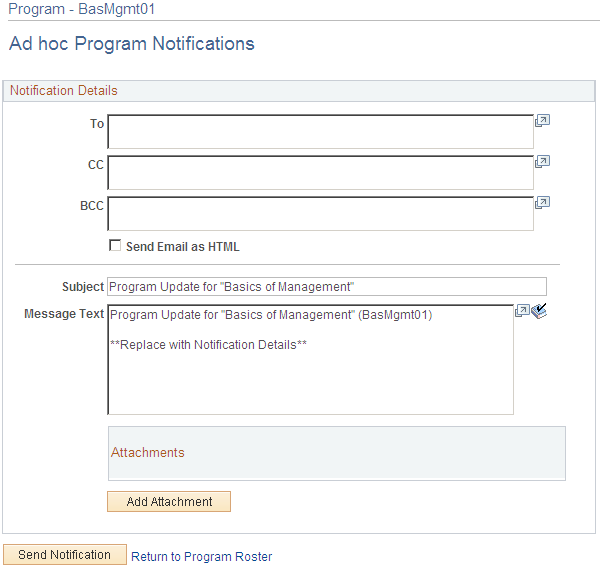The height and width of the screenshot is (567, 600).
Task: Click the Program - BasMgmt01 title text
Action: (x=81, y=9)
